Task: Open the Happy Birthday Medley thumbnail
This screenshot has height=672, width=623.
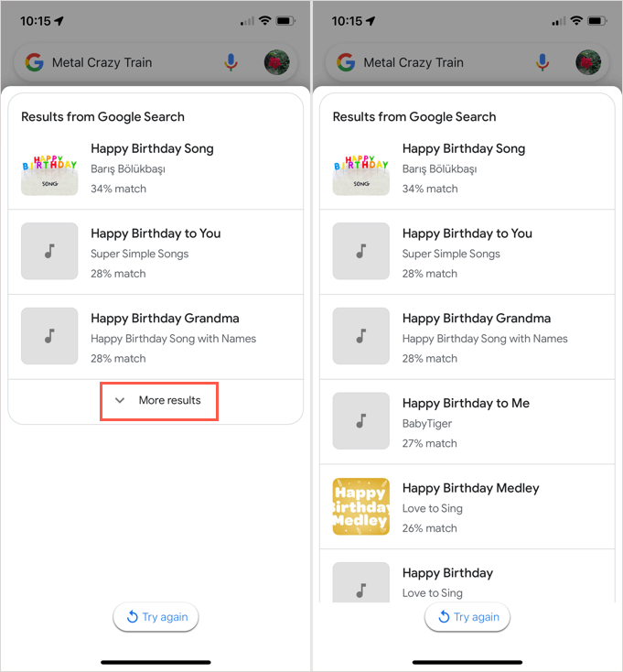Action: tap(360, 506)
